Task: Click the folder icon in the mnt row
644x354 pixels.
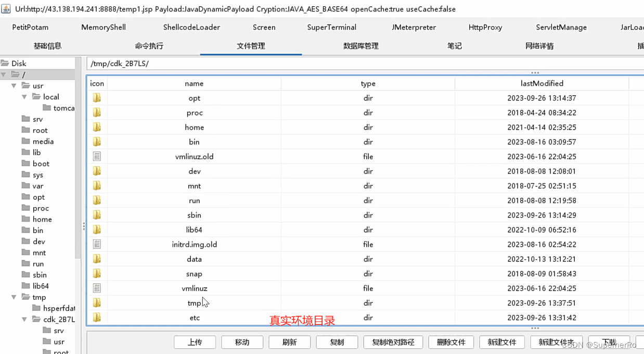Action: [97, 186]
